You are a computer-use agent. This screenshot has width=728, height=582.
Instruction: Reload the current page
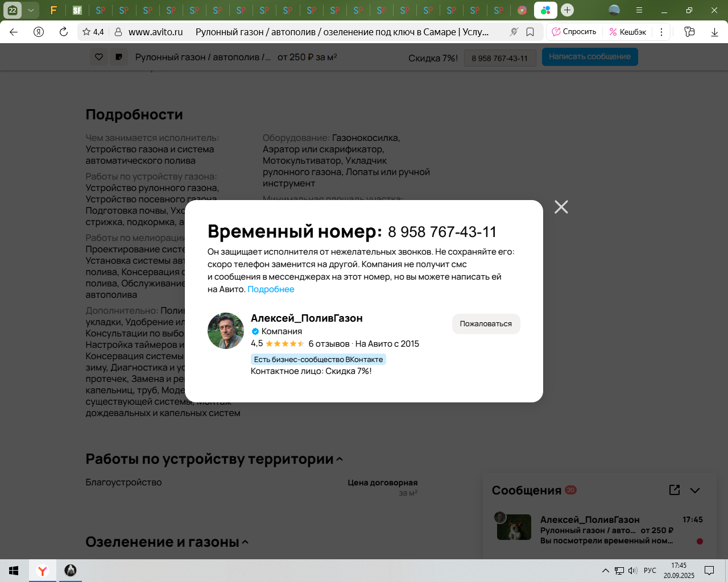click(x=64, y=32)
